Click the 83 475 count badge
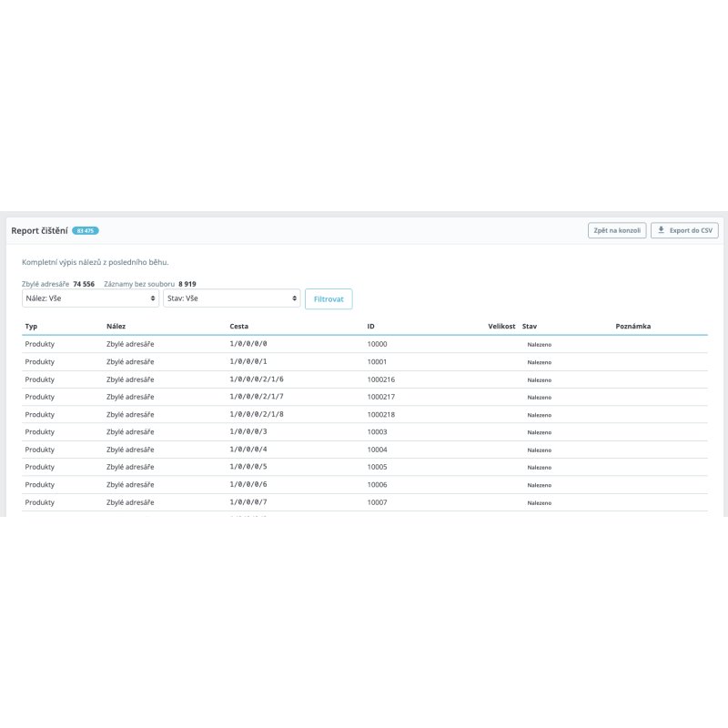This screenshot has width=728, height=728. (x=86, y=231)
